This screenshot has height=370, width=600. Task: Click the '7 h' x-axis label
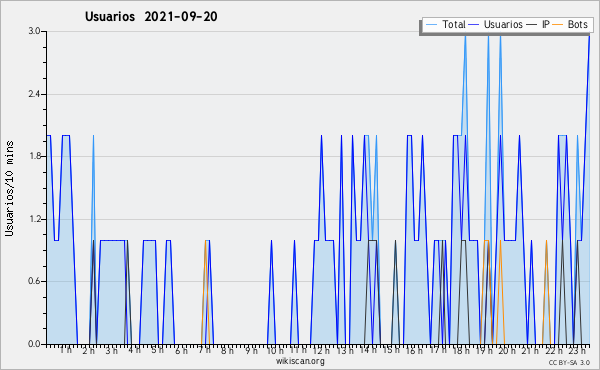(204, 350)
